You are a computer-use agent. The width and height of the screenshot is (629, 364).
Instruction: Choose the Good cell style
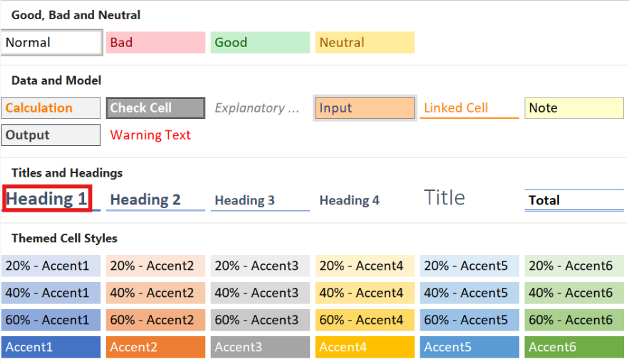tap(260, 43)
